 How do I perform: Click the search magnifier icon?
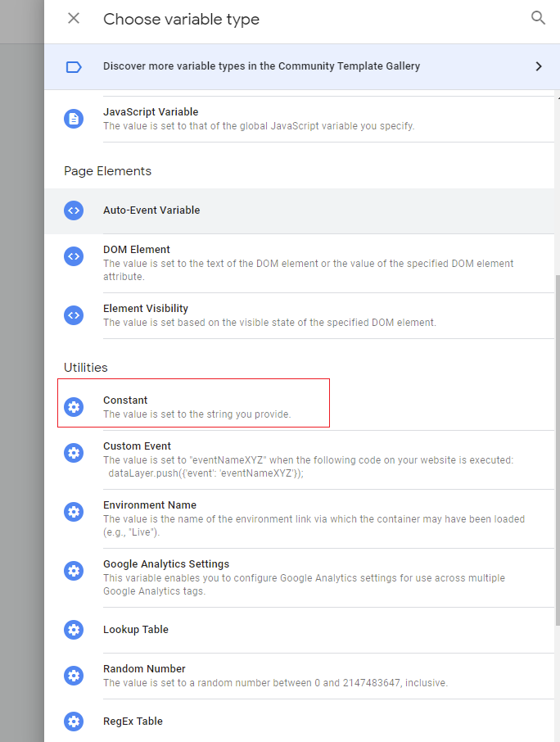[x=538, y=18]
